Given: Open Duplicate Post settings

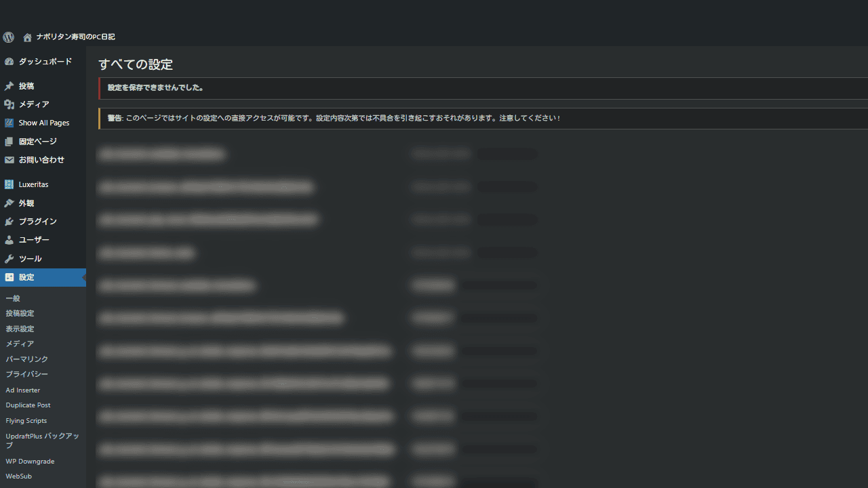Looking at the screenshot, I should [x=28, y=405].
